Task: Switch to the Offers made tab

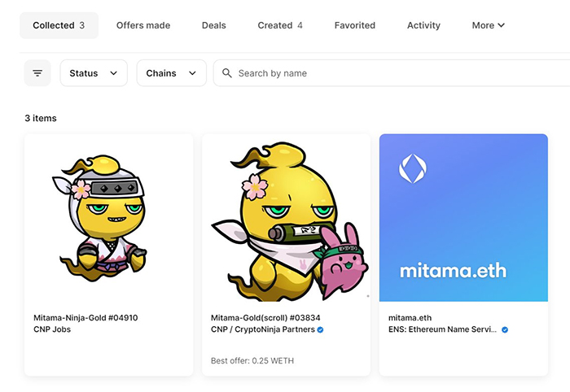Action: [x=143, y=25]
